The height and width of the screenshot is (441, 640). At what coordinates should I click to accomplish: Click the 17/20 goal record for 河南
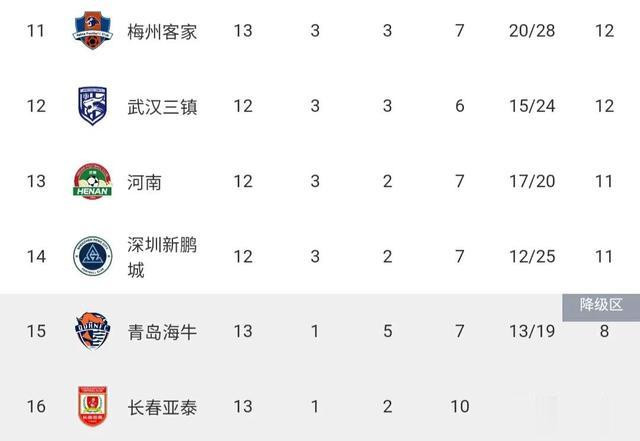532,181
